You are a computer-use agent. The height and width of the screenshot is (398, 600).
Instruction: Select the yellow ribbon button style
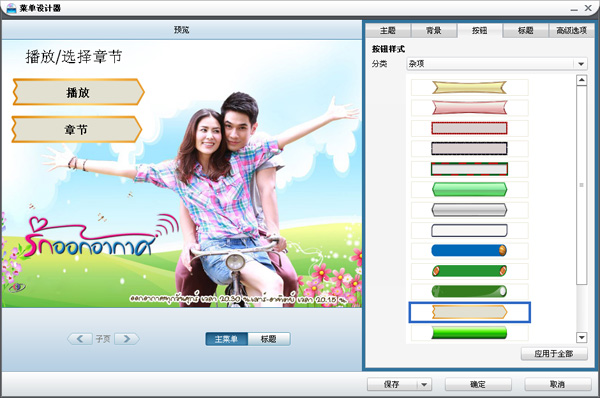coord(470,87)
